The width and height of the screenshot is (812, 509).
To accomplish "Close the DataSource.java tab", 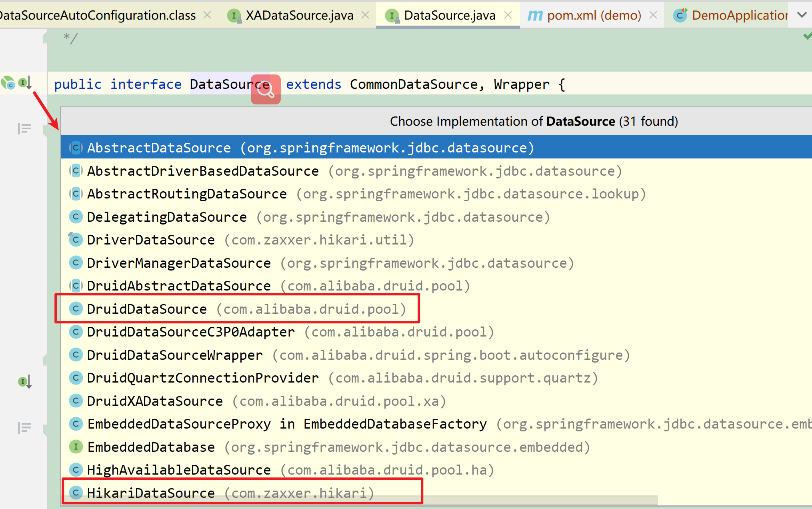I will [x=508, y=15].
